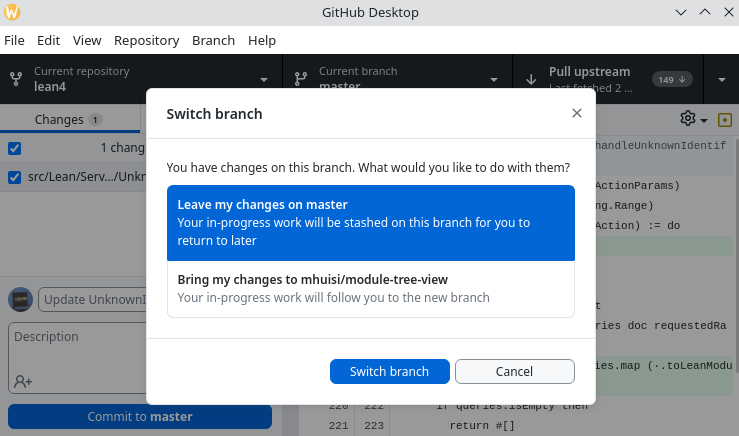The width and height of the screenshot is (739, 436).
Task: Click the Cancel button
Action: coord(514,372)
